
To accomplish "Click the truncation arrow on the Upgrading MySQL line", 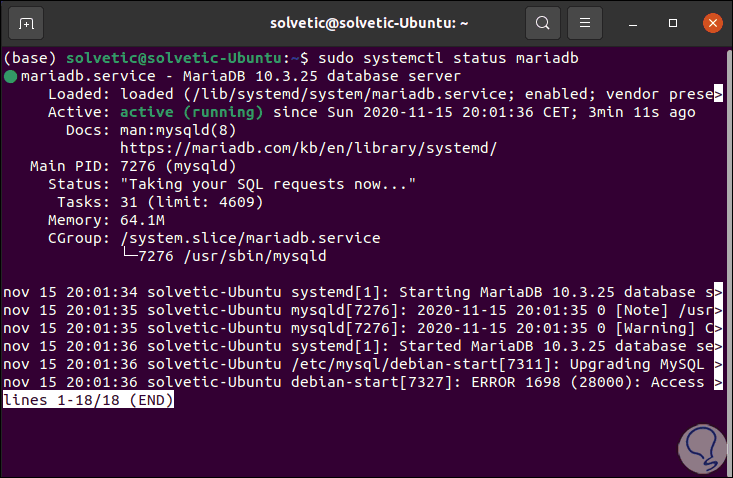I will [x=718, y=365].
